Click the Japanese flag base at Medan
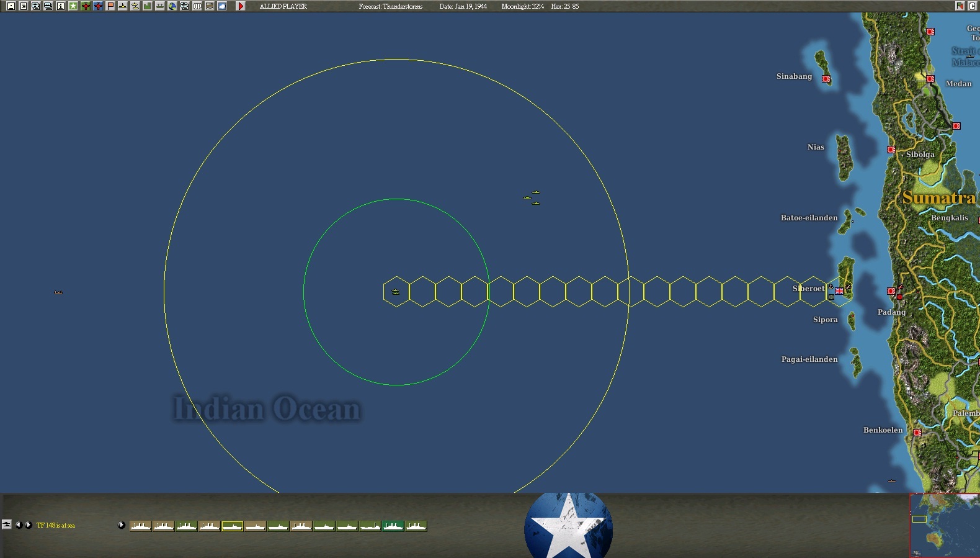Viewport: 980px width, 558px height. pyautogui.click(x=930, y=79)
